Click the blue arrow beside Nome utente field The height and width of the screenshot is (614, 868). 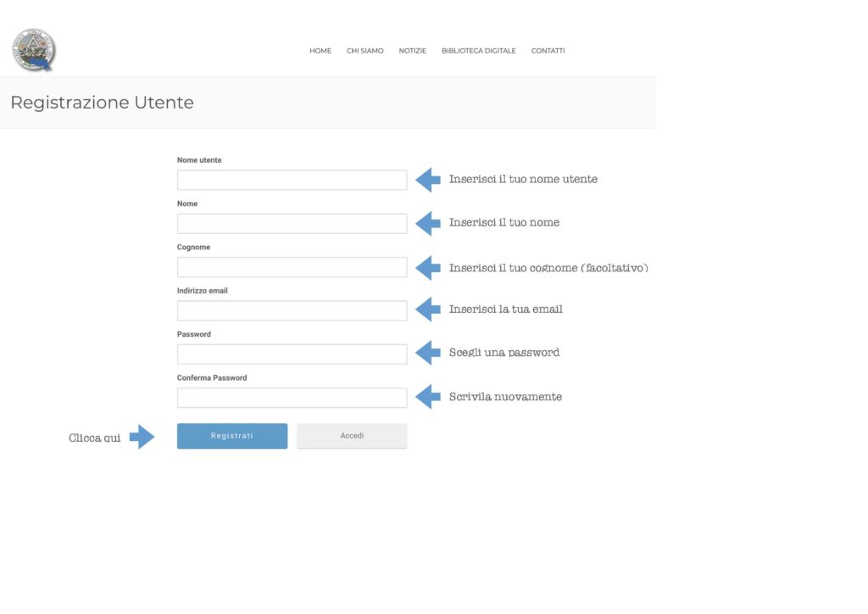click(x=428, y=180)
